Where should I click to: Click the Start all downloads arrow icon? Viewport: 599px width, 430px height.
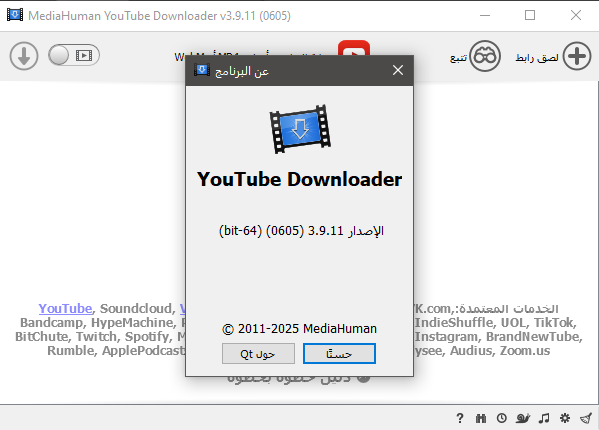pyautogui.click(x=24, y=56)
